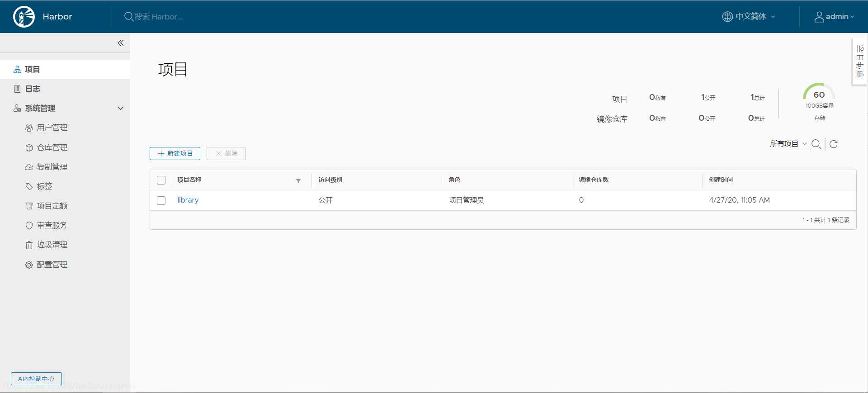Click the 项目 projects icon in sidebar
Image resolution: width=868 pixels, height=393 pixels.
17,69
